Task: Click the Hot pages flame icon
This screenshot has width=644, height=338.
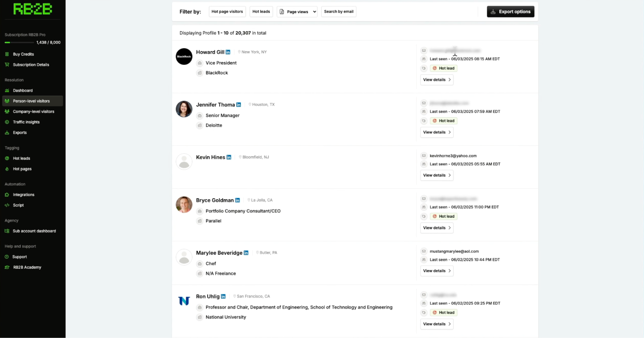Action: coord(7,169)
